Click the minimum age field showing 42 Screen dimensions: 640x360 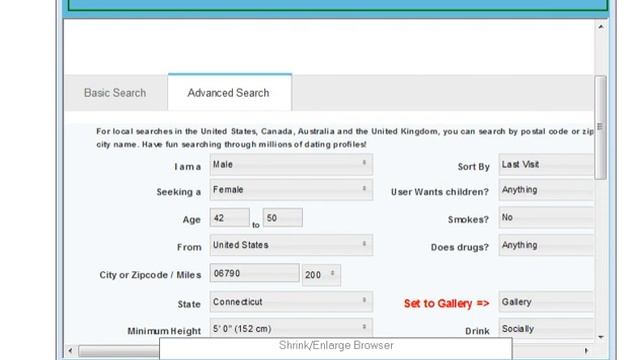click(229, 218)
